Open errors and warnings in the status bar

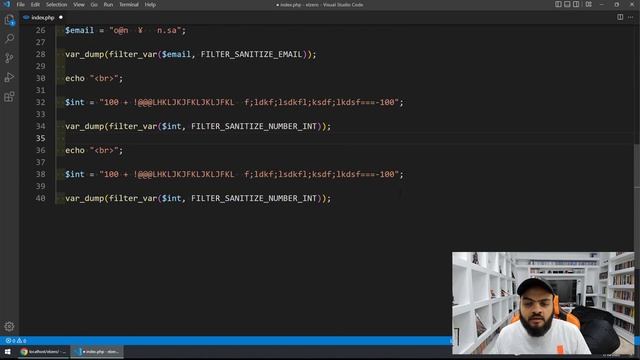[x=16, y=340]
